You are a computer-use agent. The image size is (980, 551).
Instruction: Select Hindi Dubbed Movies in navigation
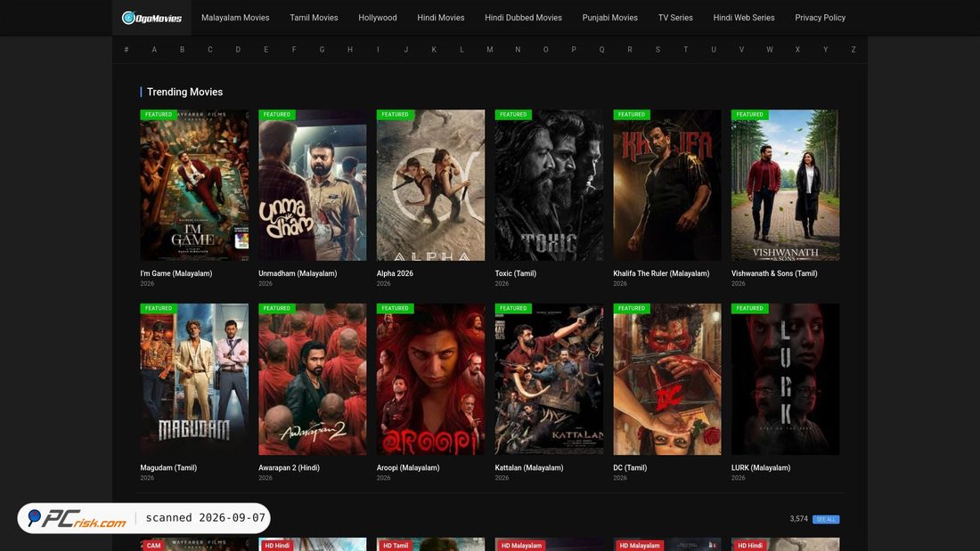[523, 18]
